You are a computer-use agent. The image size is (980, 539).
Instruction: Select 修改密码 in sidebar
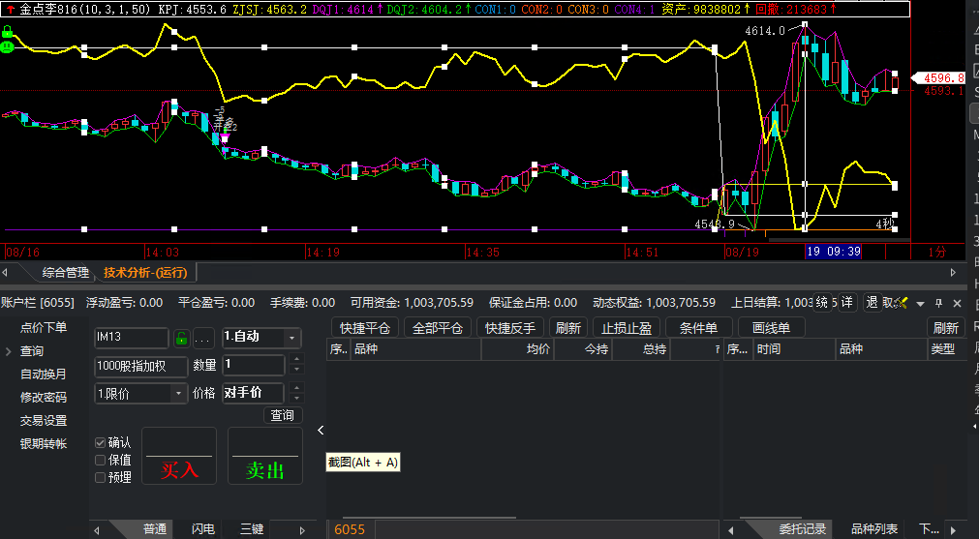[x=44, y=397]
